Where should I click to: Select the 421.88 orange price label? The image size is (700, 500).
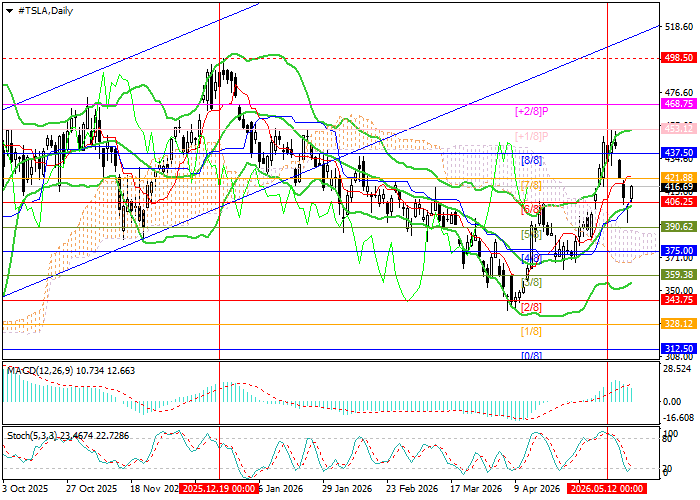678,177
